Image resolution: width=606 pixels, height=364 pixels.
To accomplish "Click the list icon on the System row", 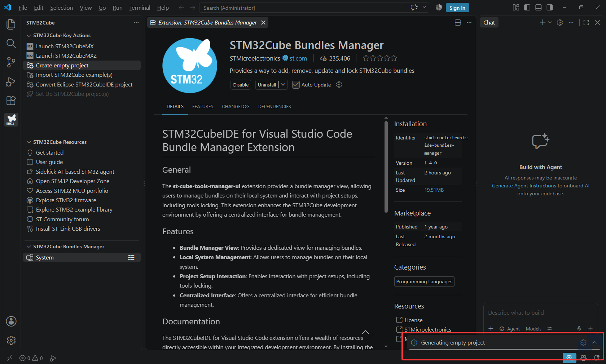I will (x=131, y=257).
